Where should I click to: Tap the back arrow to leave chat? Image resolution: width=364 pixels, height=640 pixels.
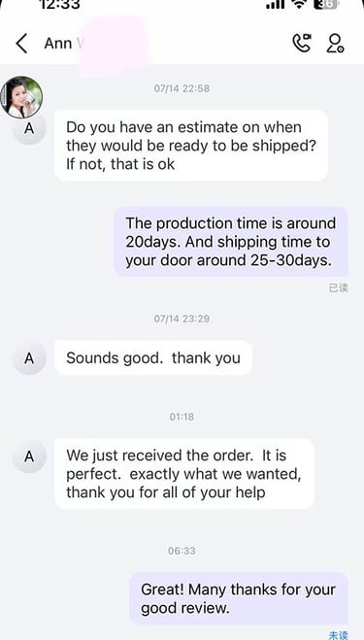point(21,44)
